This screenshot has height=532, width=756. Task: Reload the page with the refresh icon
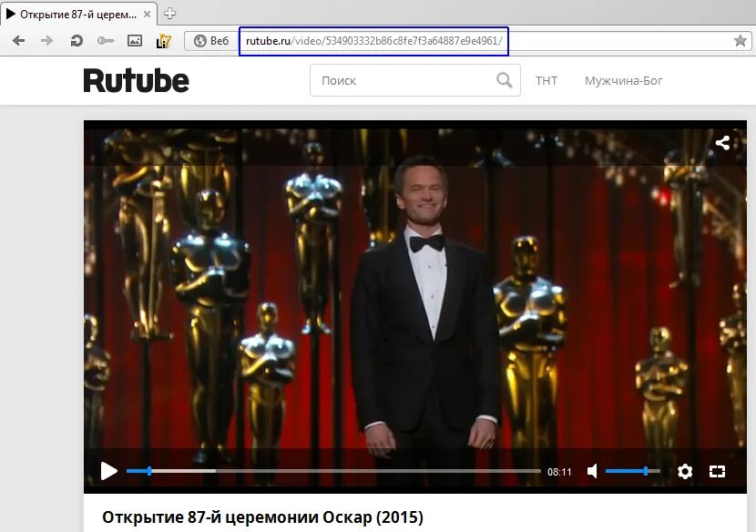[77, 40]
